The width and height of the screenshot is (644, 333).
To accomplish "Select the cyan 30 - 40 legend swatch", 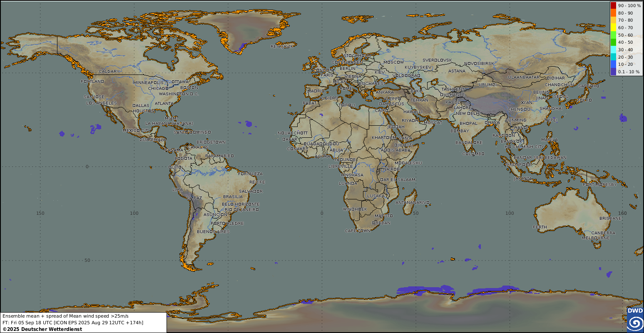I will pyautogui.click(x=613, y=50).
